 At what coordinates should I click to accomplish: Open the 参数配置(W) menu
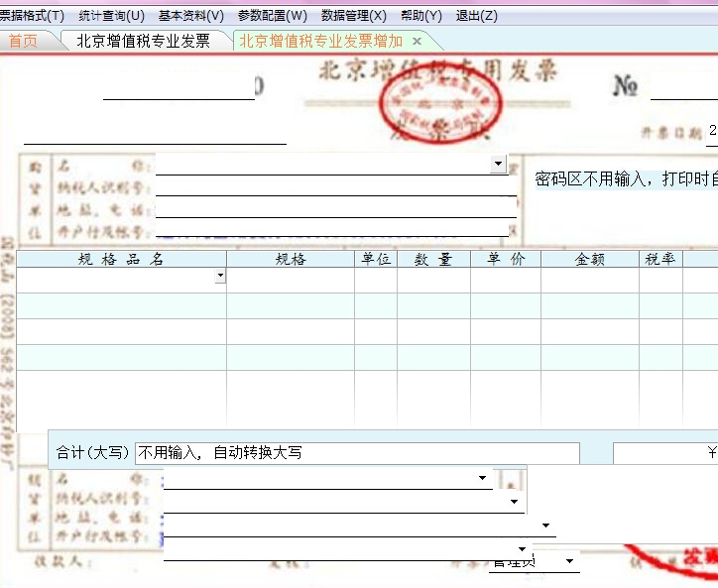(x=272, y=16)
